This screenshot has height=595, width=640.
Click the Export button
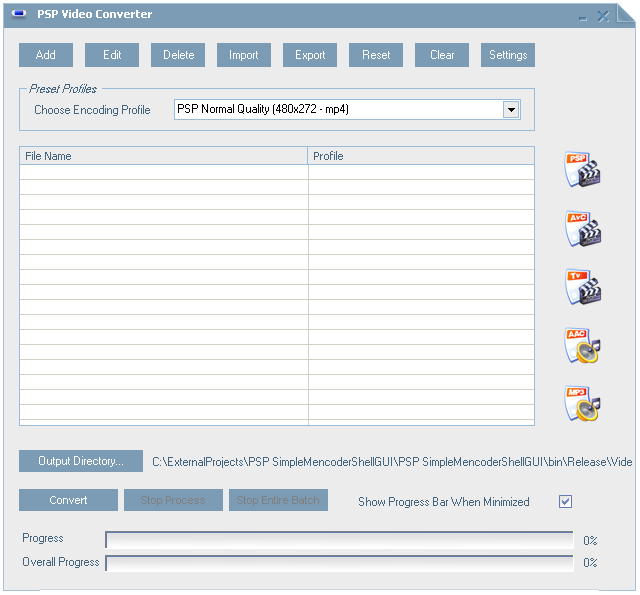pos(310,55)
